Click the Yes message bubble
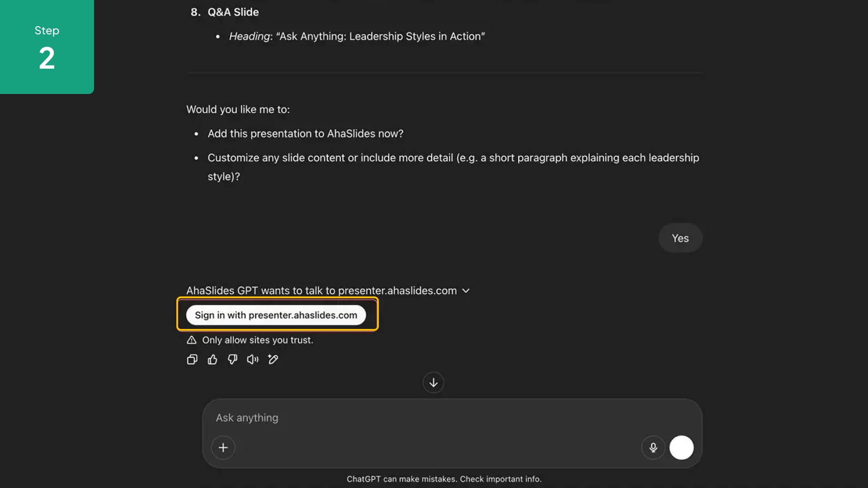The height and width of the screenshot is (488, 868). pyautogui.click(x=680, y=238)
